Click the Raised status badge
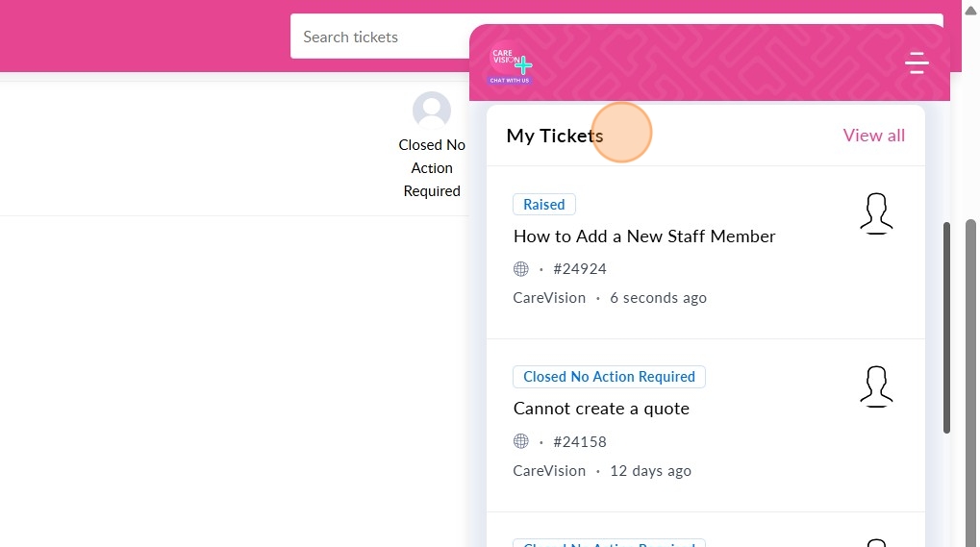The image size is (980, 547). click(543, 205)
